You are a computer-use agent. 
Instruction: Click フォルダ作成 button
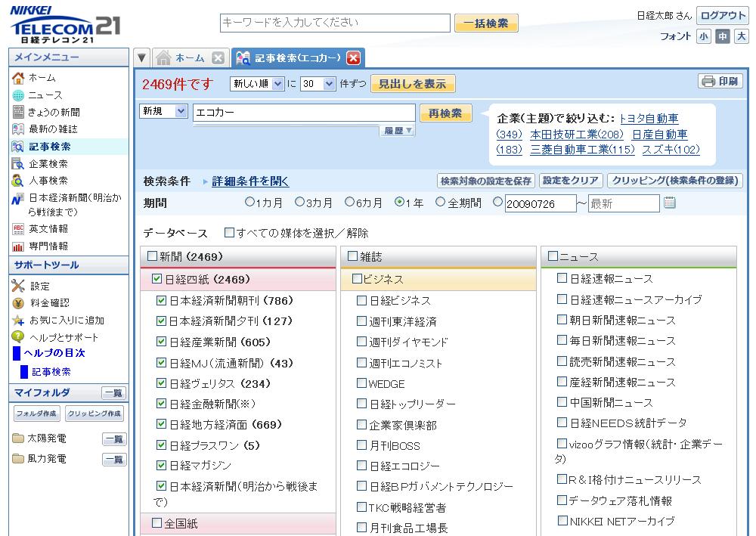[x=36, y=414]
